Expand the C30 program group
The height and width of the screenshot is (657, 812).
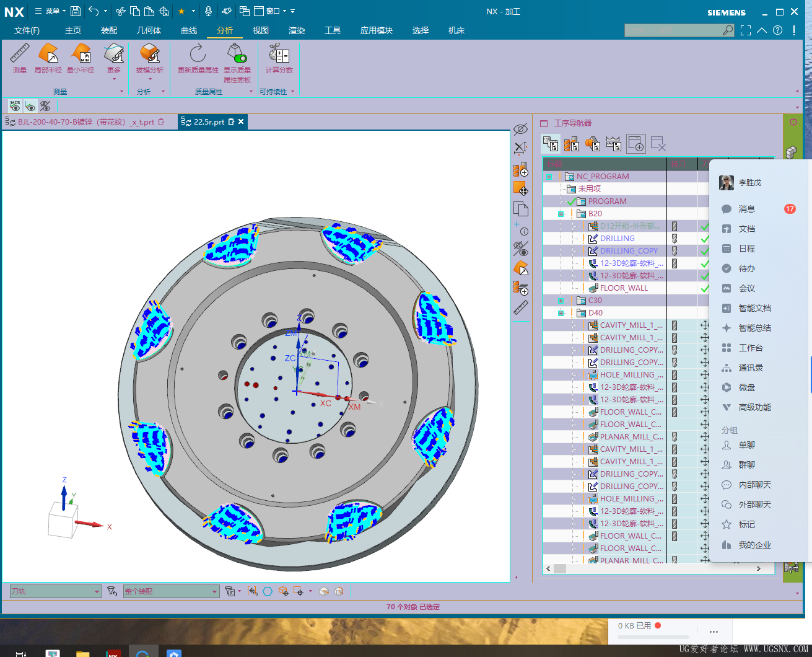(561, 301)
